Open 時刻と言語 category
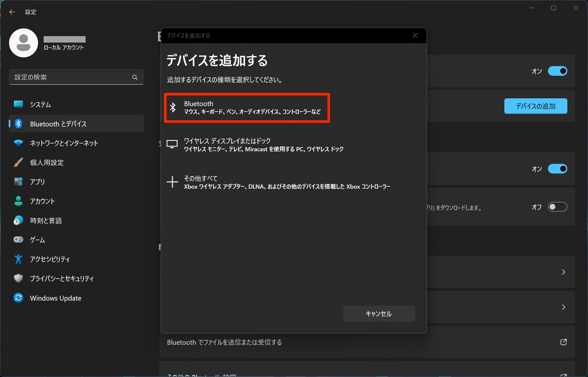Image resolution: width=588 pixels, height=377 pixels. (76, 220)
